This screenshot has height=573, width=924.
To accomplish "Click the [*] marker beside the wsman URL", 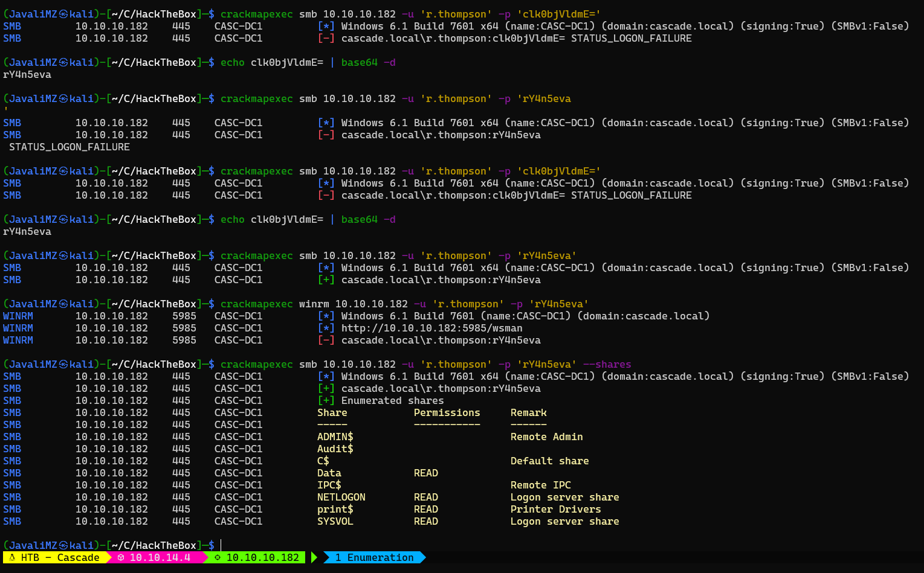I will pos(326,328).
